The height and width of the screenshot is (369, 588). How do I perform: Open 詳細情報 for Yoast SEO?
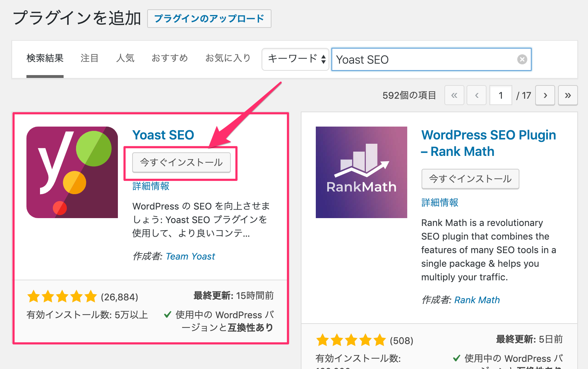pos(150,186)
